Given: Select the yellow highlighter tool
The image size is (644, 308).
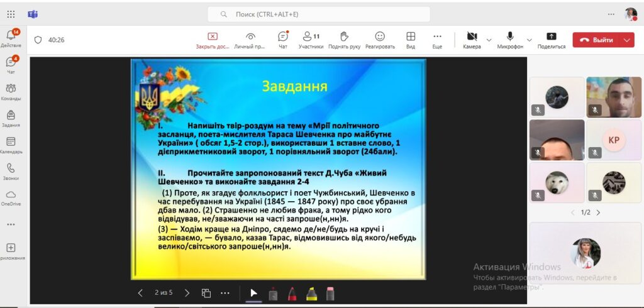Looking at the screenshot, I should click(x=311, y=293).
